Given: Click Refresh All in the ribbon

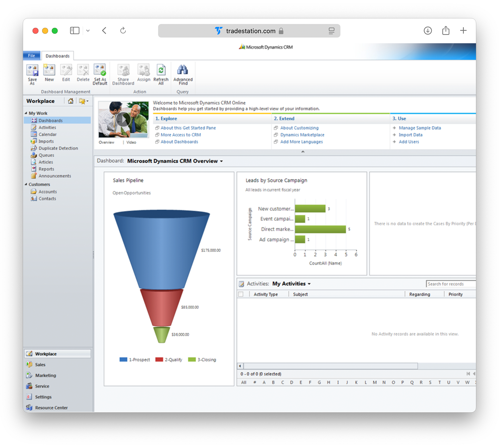Looking at the screenshot, I should tap(161, 75).
